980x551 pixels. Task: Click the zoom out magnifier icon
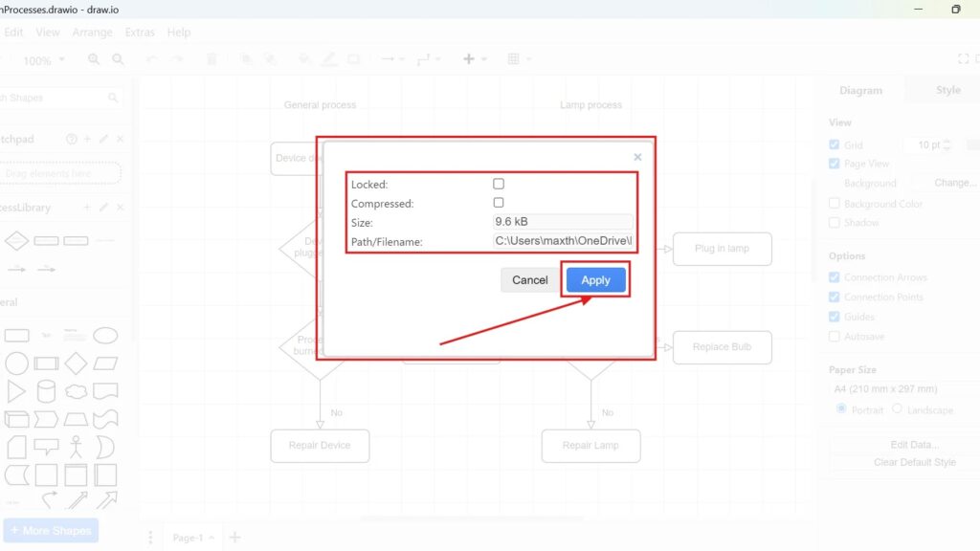pos(119,59)
